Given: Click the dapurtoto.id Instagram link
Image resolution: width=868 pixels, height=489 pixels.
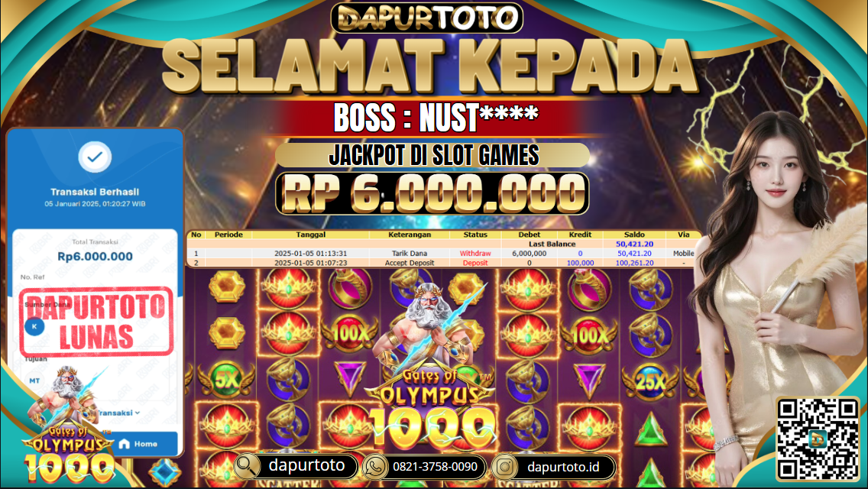Looking at the screenshot, I should tap(563, 467).
